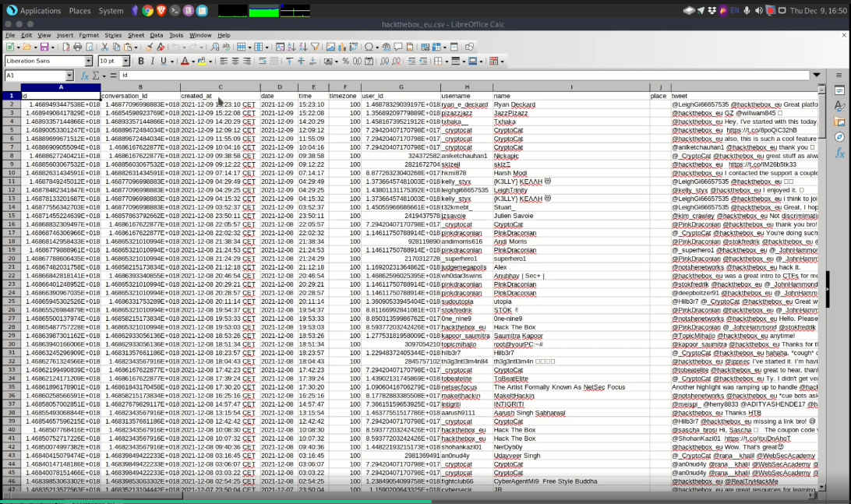Click the Name Box field showing A1

click(x=35, y=76)
